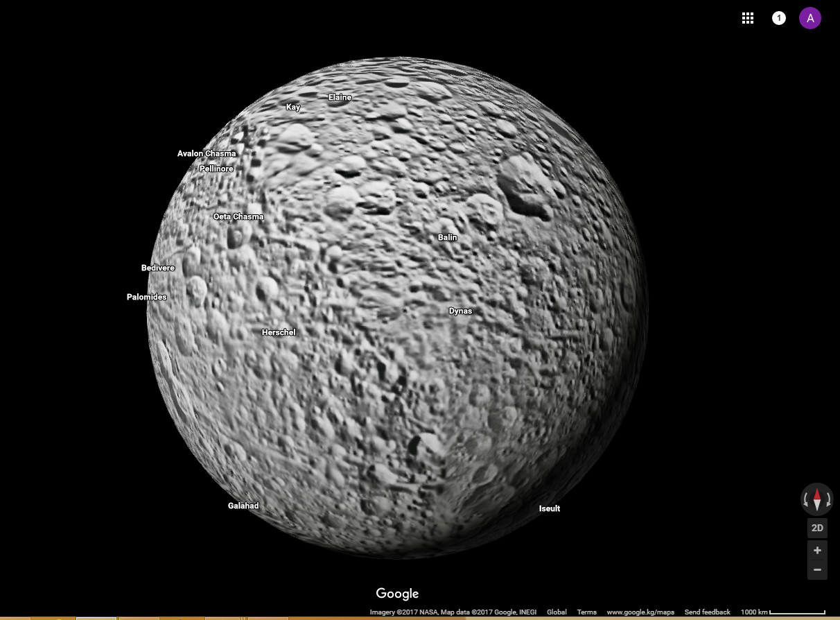The image size is (840, 620).
Task: Zoom in with the plus button
Action: tap(817, 551)
